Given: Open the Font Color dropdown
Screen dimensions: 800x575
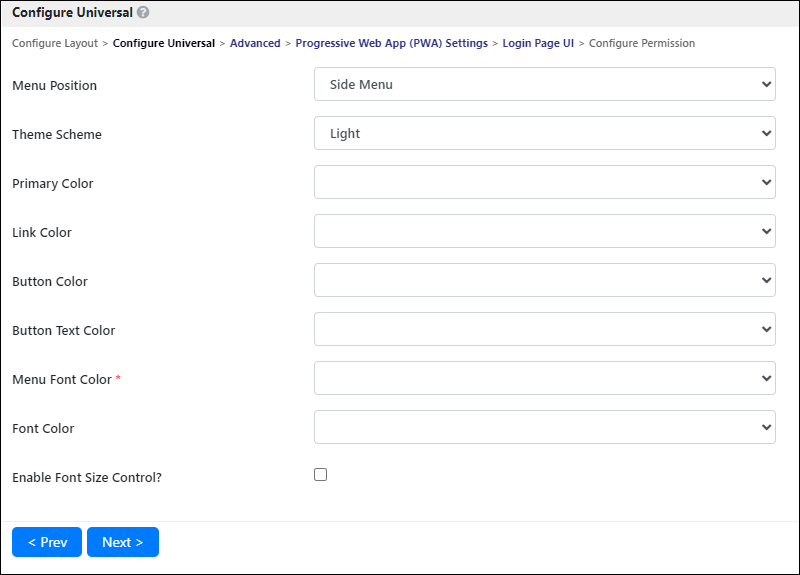Looking at the screenshot, I should click(544, 427).
